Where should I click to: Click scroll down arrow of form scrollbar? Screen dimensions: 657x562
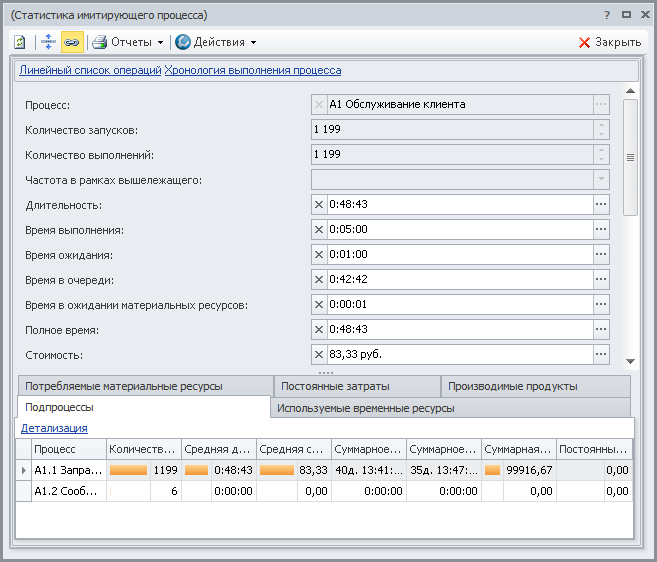coord(630,361)
